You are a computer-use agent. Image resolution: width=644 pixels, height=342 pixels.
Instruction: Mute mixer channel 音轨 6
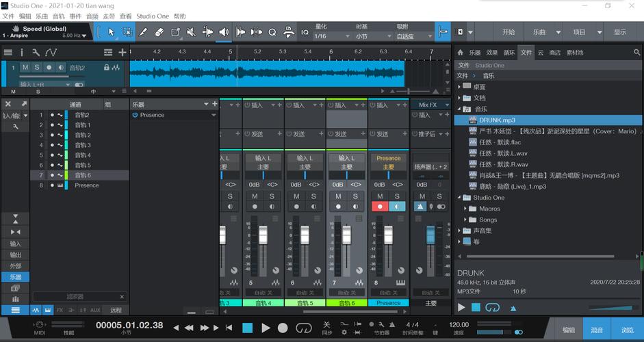tap(338, 196)
